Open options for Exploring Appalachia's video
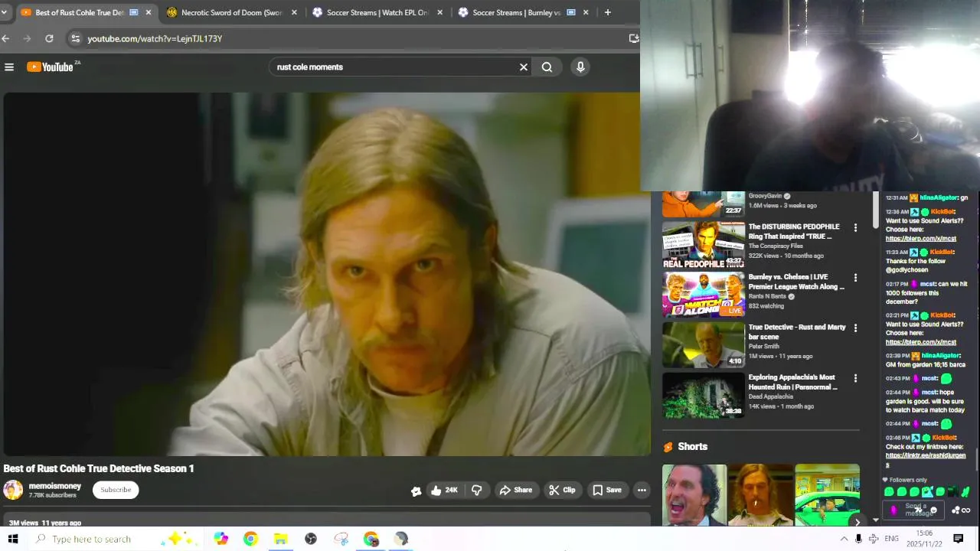Screen dimensions: 980x551 coord(855,378)
